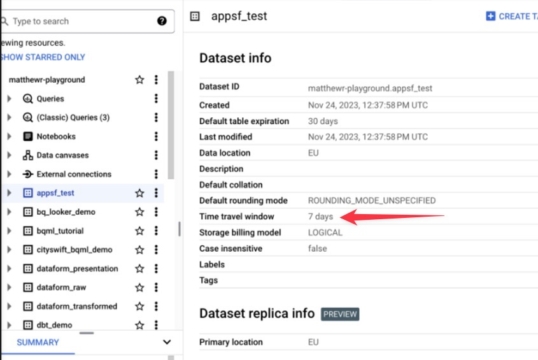Viewport: 538px width, 360px height.
Task: Click SHOW STARRED ONLY link
Action: [43, 57]
